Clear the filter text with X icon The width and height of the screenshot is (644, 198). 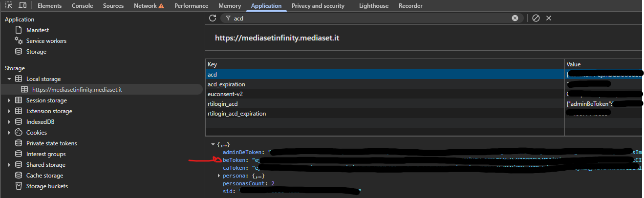pyautogui.click(x=515, y=18)
